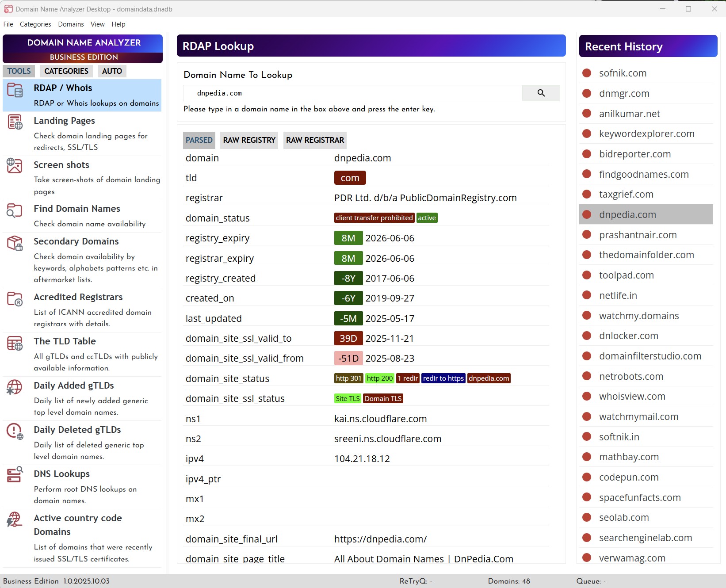
Task: Switch to the CATEGORIES tab
Action: [x=66, y=71]
